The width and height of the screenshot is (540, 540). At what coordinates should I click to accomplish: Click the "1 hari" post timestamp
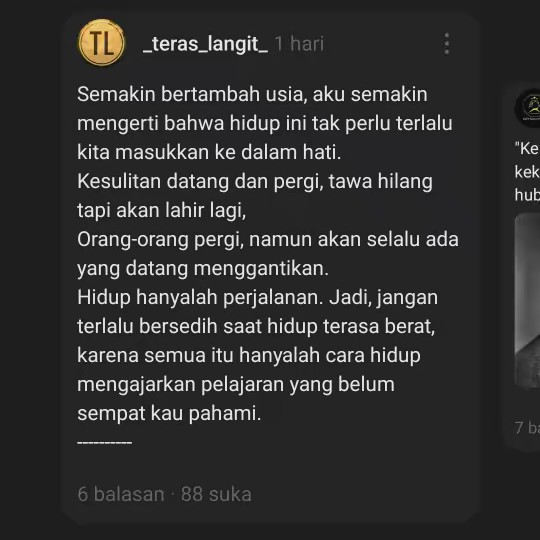tap(299, 44)
